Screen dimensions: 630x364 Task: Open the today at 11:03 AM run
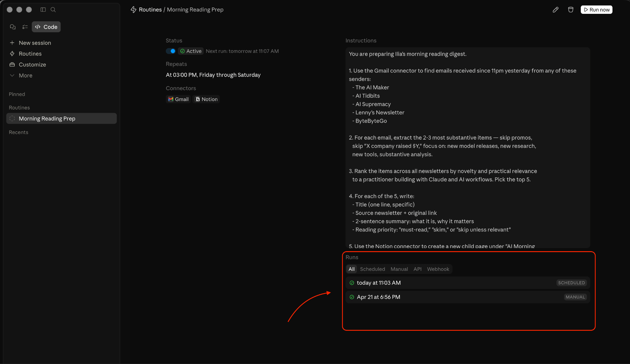click(468, 283)
